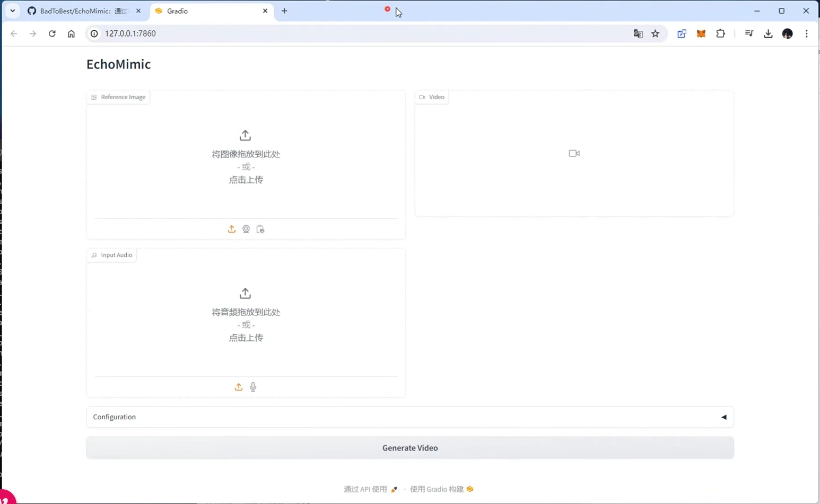Click the Configuration collapse arrow
Viewport: 820px width, 504px height.
pyautogui.click(x=724, y=417)
